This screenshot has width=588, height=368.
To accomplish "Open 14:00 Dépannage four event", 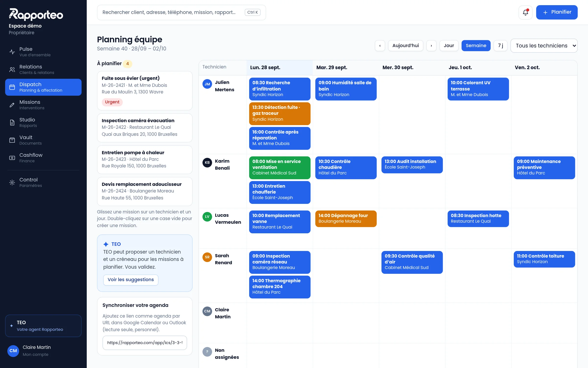I will pyautogui.click(x=346, y=219).
